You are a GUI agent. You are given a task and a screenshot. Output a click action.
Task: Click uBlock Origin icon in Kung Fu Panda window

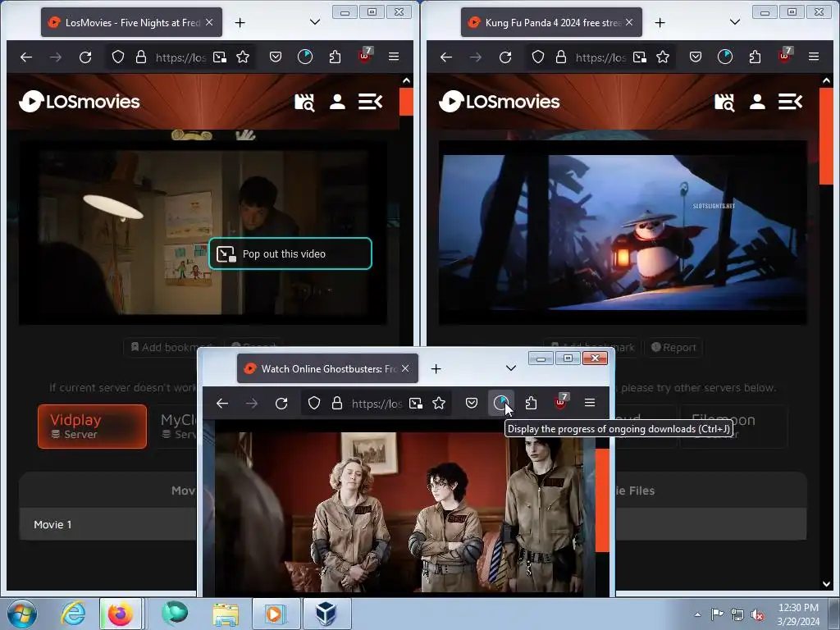coord(785,56)
